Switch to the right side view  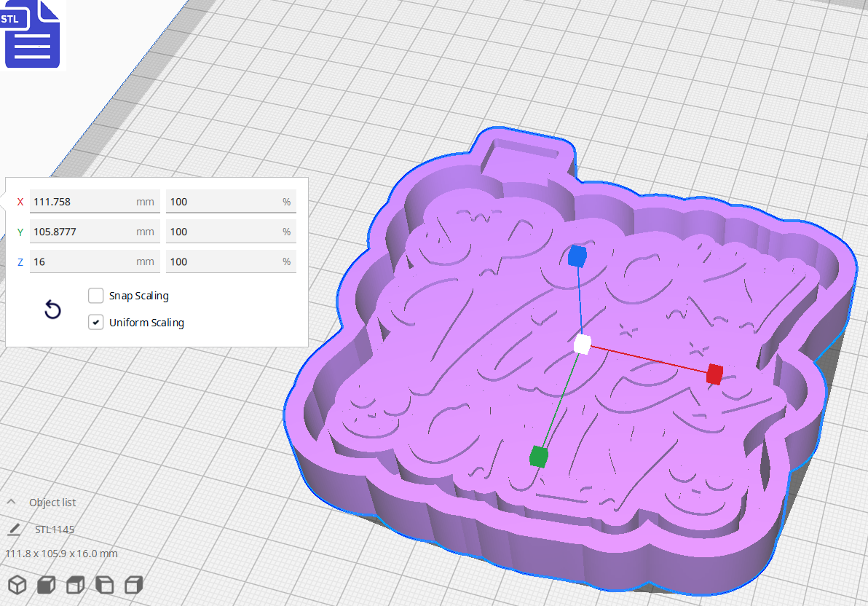(x=133, y=584)
